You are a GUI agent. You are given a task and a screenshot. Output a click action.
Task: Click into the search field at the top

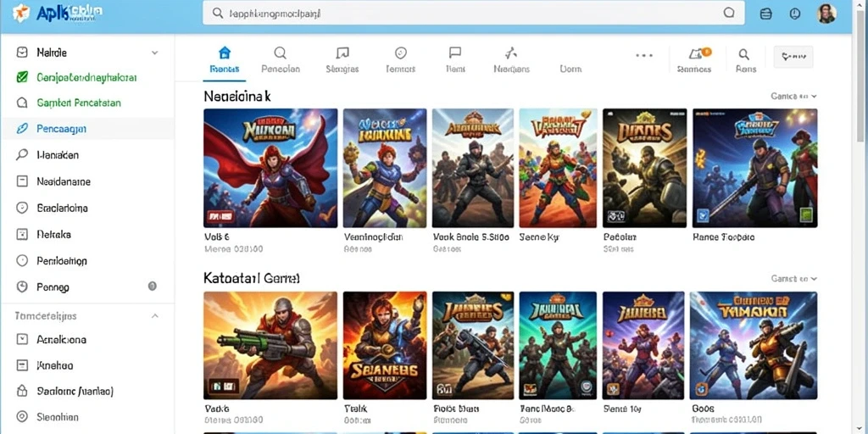click(x=473, y=13)
